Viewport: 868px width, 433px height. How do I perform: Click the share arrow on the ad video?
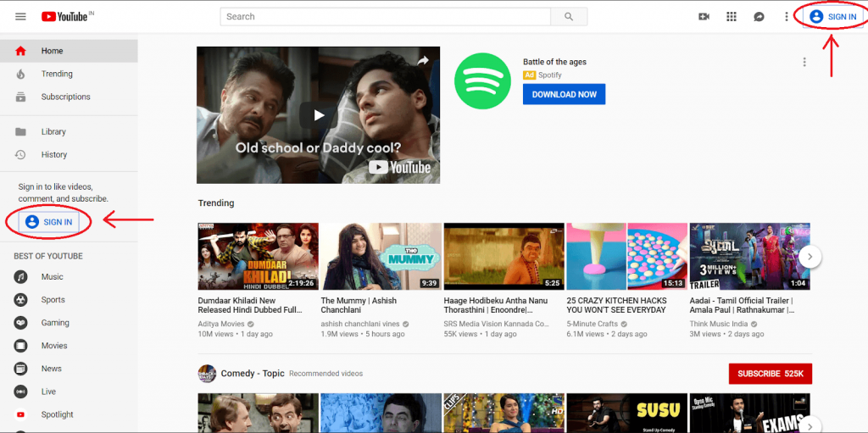(423, 61)
